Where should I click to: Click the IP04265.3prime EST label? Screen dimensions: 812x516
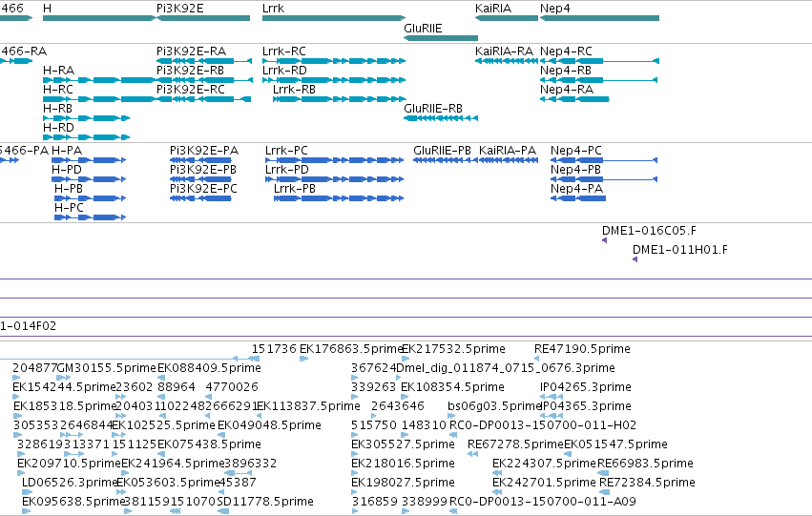coord(586,387)
